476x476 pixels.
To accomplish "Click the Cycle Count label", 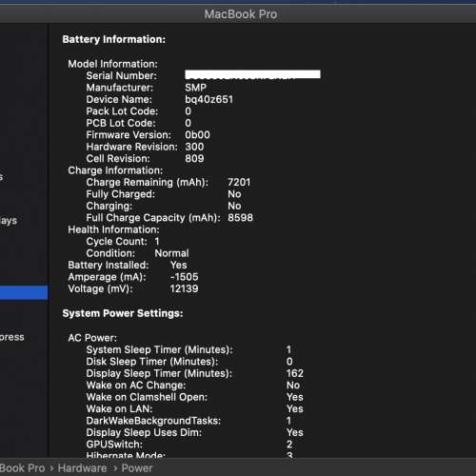I will click(117, 241).
